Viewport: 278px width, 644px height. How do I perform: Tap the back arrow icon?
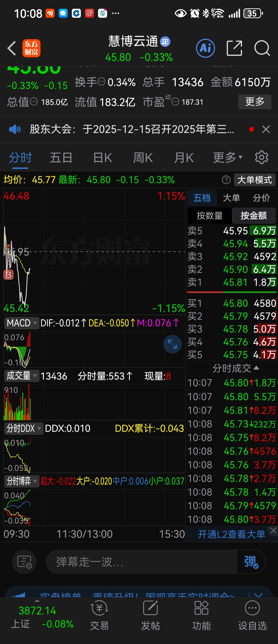(12, 48)
